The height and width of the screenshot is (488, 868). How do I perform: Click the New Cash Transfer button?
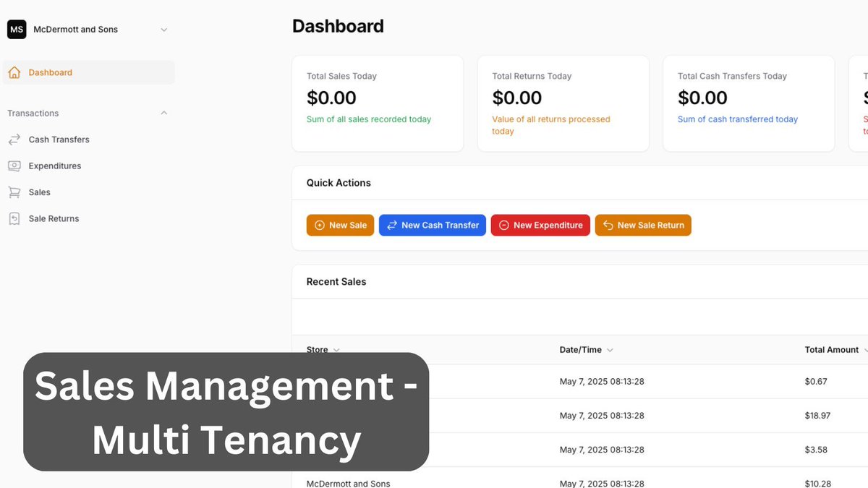[x=433, y=226]
